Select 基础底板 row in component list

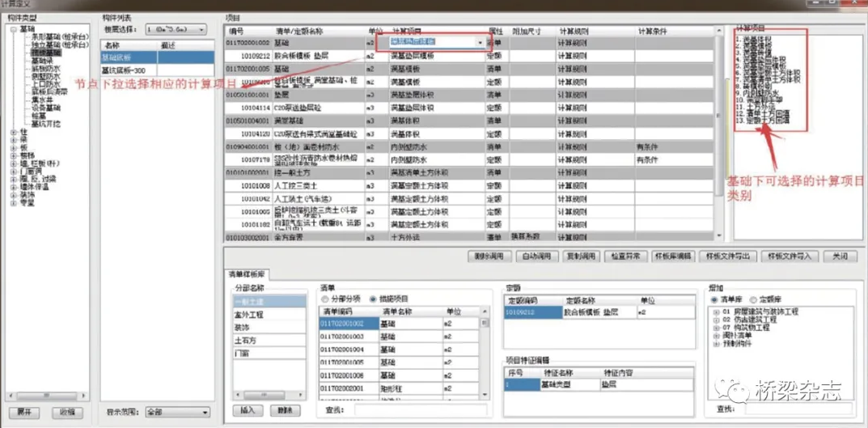157,57
